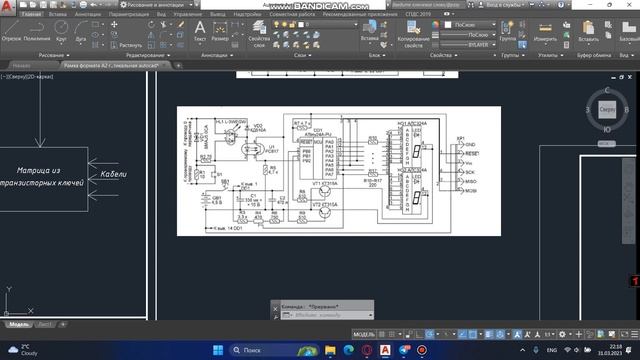This screenshot has height=360, width=640.
Task: Click Копирование свойств (Match Properties)
Action: click(x=413, y=34)
